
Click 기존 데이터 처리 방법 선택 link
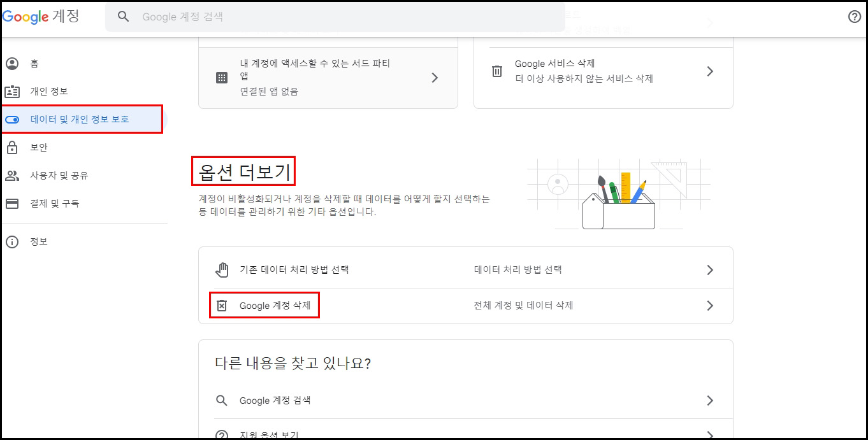(x=294, y=270)
